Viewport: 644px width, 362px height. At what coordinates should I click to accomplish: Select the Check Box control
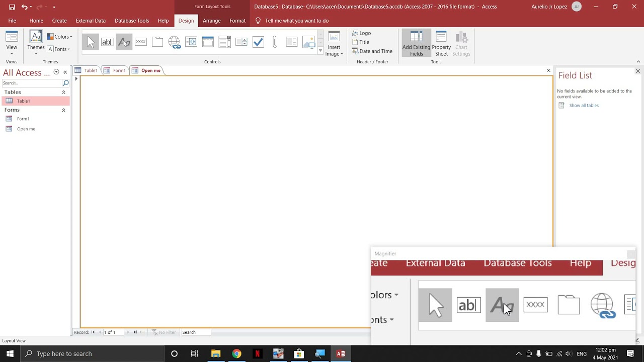click(258, 42)
